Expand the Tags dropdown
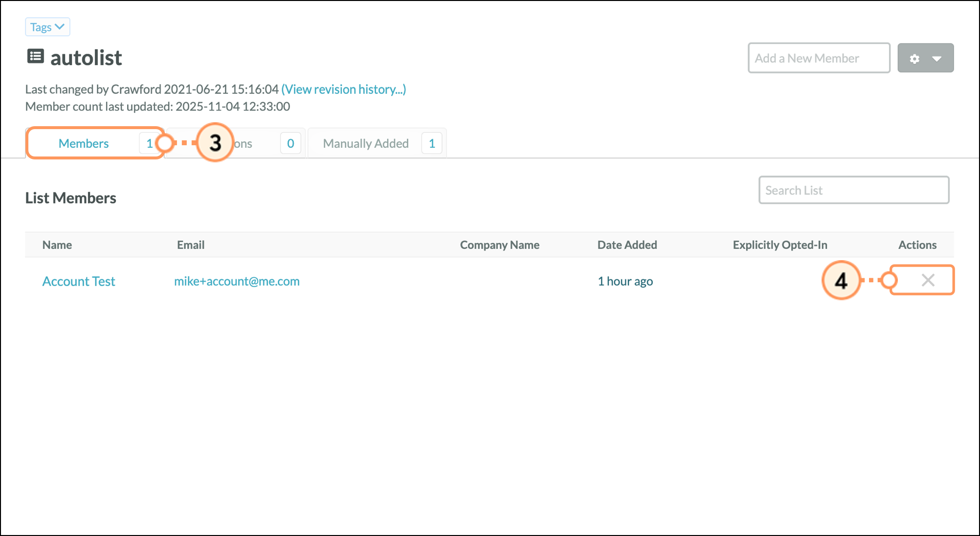This screenshot has width=980, height=536. 47,27
